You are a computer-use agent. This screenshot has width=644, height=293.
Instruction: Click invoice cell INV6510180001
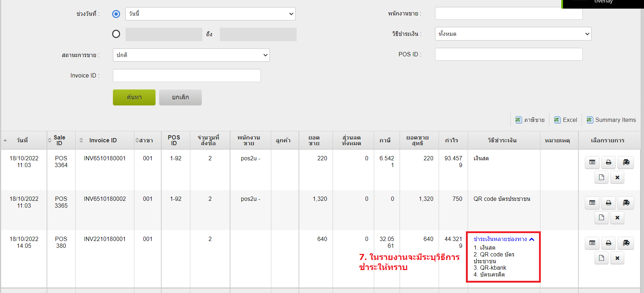click(x=105, y=158)
